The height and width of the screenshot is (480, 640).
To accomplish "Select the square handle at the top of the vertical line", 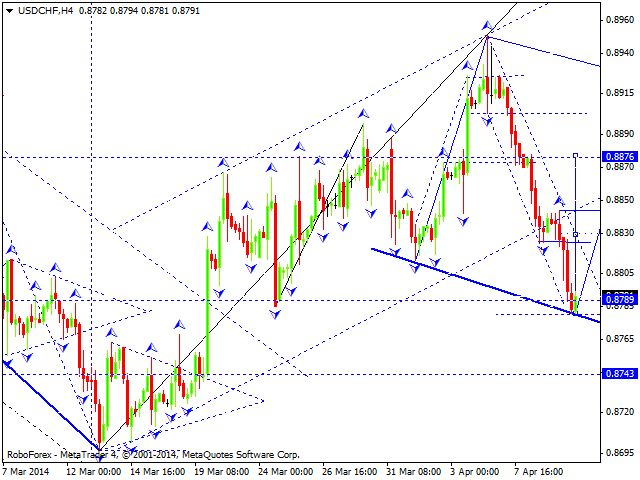I will 576,155.
